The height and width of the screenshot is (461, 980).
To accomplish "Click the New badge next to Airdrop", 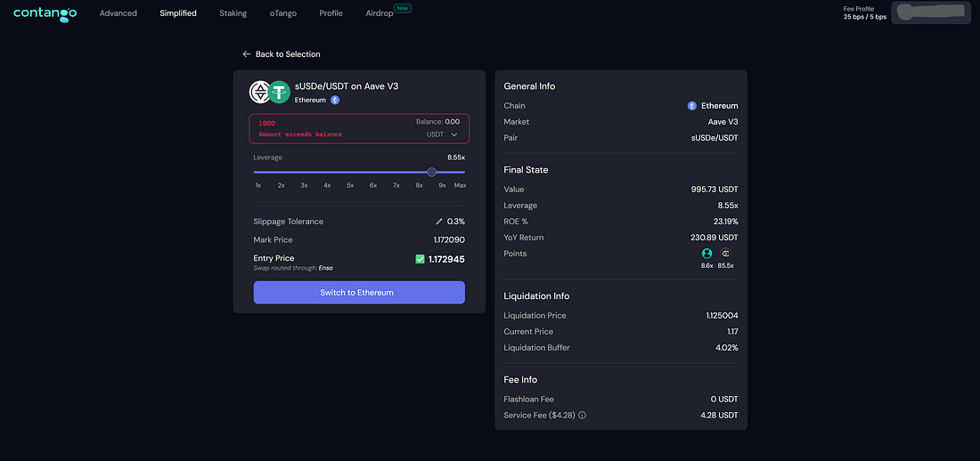I will tap(403, 9).
